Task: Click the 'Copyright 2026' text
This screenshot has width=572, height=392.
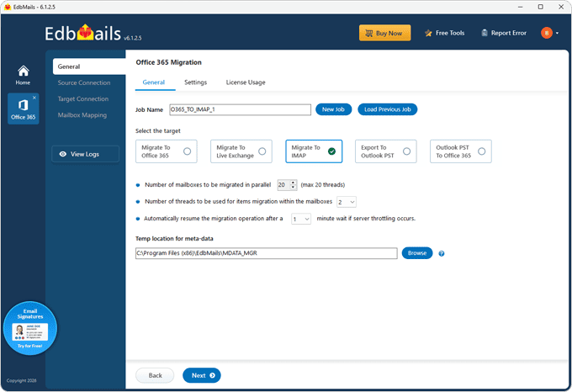Action: [22, 380]
